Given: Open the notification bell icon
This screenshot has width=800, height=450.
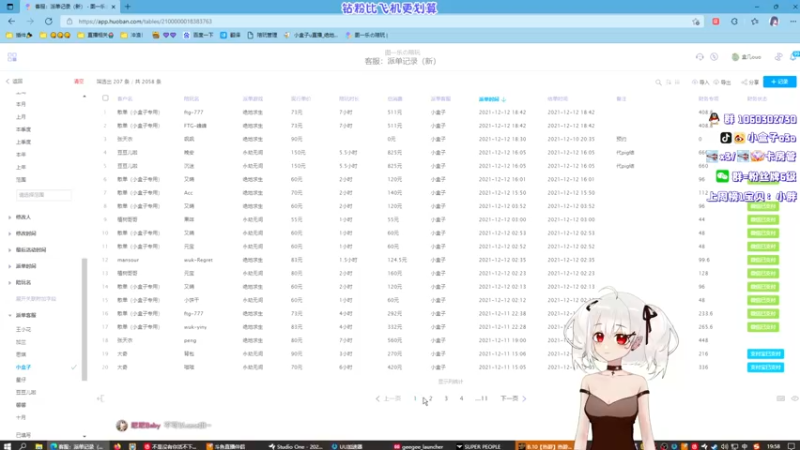Looking at the screenshot, I should pyautogui.click(x=795, y=57).
